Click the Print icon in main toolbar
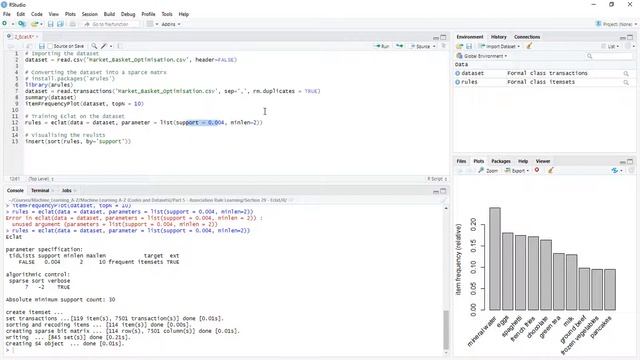This screenshot has height=360, width=640. click(73, 24)
